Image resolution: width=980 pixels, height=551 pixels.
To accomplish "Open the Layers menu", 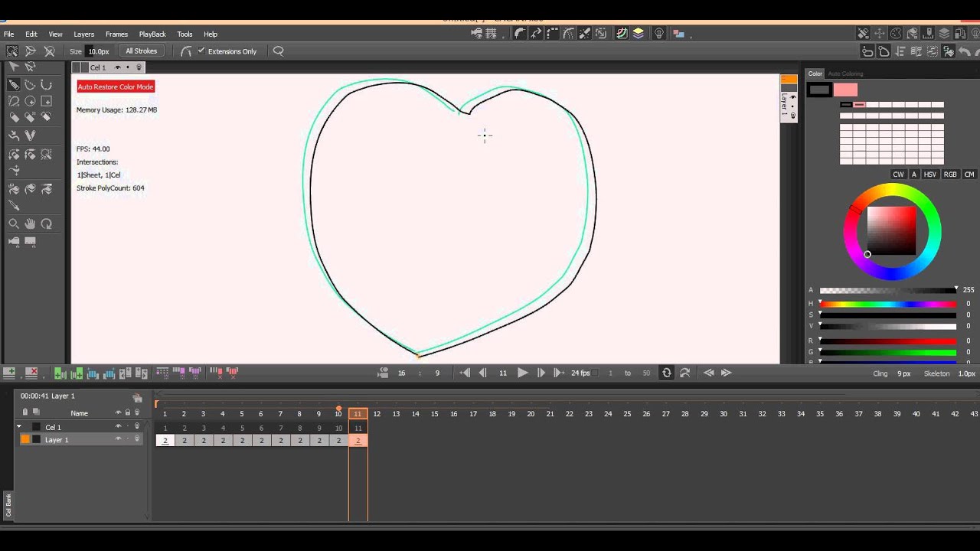I will click(84, 34).
